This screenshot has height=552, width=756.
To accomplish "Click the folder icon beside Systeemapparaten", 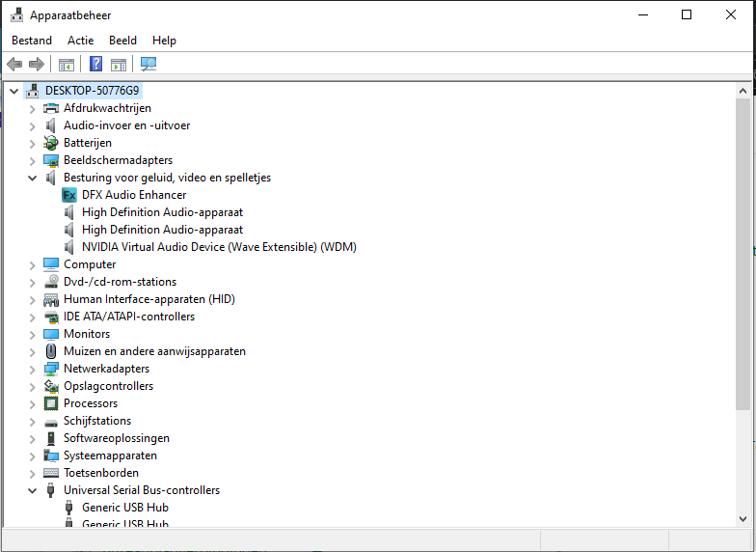I will 50,455.
